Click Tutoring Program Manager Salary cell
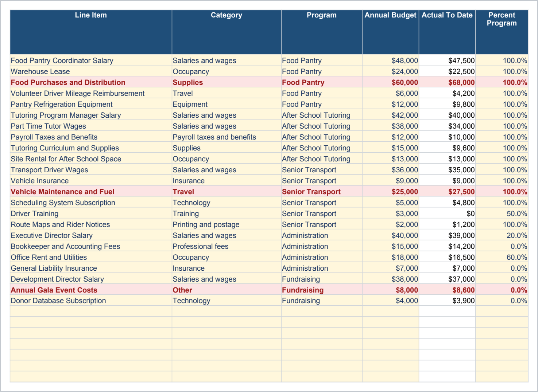The image size is (538, 392). tap(91, 115)
